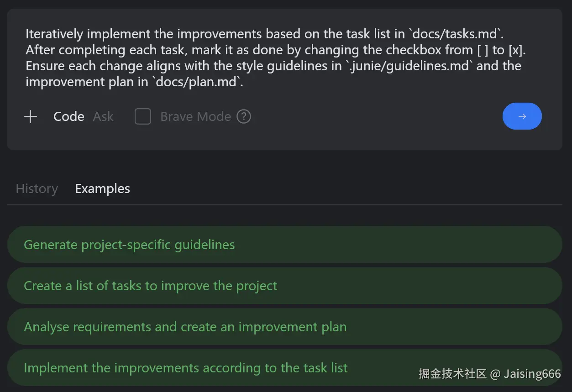Switch to Ask mode
Viewport: 572px width, 392px height.
[103, 117]
